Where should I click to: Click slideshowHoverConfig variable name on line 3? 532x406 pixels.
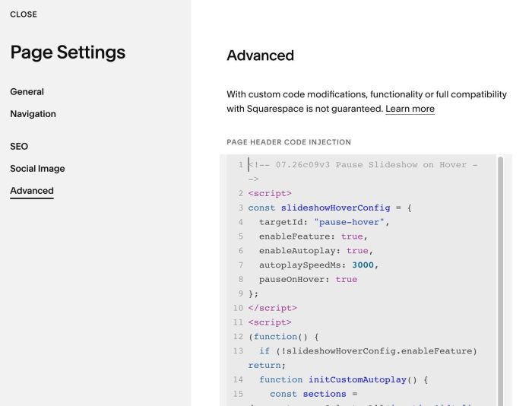coord(336,208)
